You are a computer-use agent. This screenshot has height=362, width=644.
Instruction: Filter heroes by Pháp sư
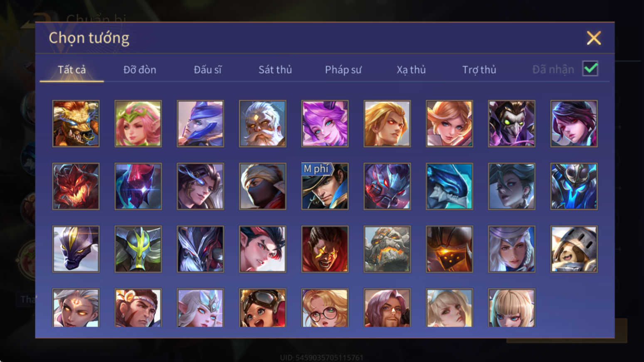(343, 69)
